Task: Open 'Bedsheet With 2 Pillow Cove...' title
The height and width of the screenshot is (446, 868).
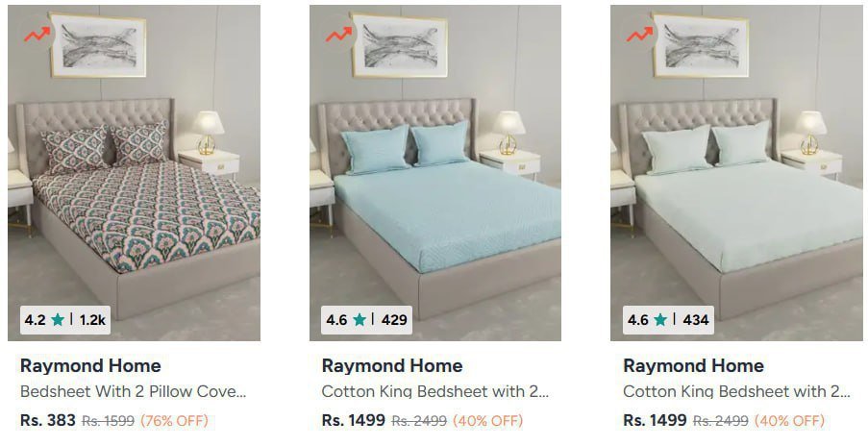Action: pos(133,392)
